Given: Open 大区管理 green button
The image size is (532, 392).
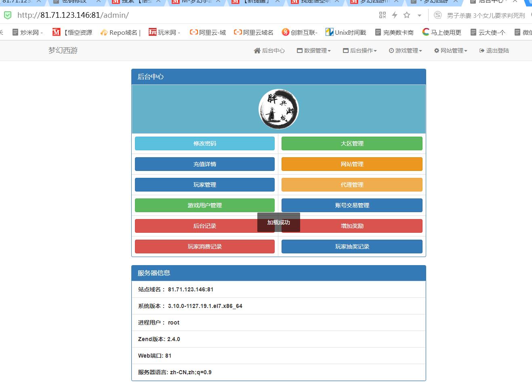Looking at the screenshot, I should click(352, 143).
